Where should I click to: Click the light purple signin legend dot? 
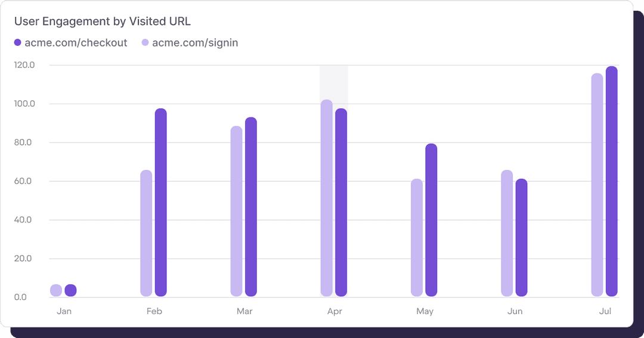coord(145,43)
